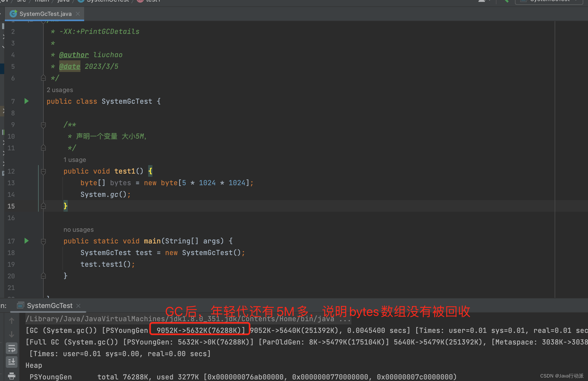Fold the Javadoc comment at line 9
Viewport: 588px width, 381px height.
[43, 125]
